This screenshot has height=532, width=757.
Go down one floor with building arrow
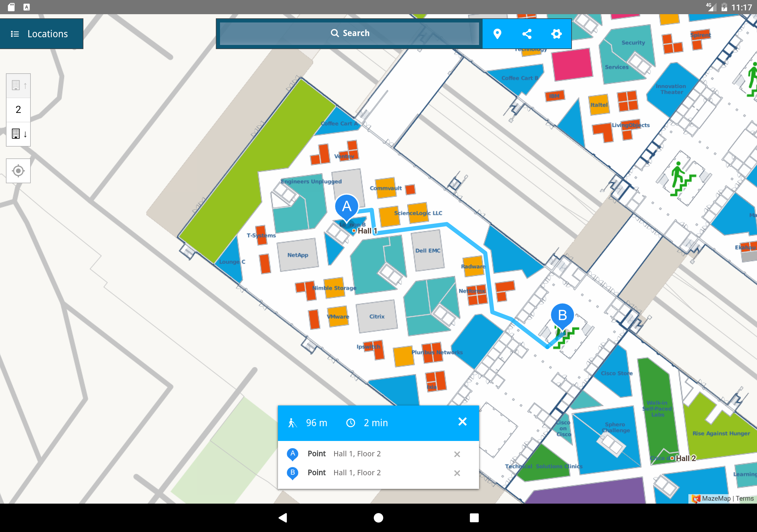(18, 134)
